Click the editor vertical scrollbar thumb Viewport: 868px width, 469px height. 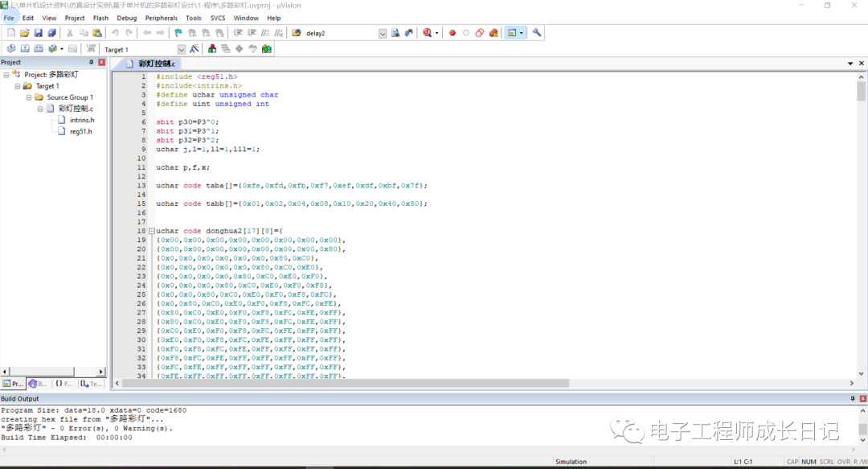[x=861, y=92]
